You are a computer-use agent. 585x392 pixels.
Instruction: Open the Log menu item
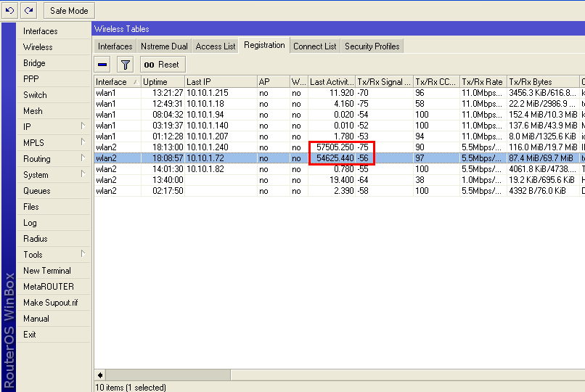[30, 223]
